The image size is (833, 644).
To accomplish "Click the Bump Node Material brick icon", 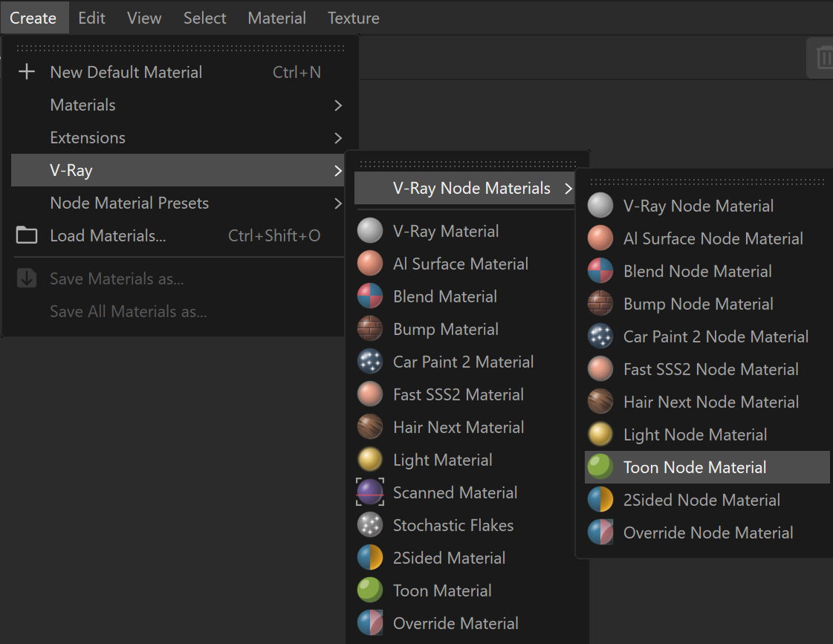I will (x=600, y=304).
